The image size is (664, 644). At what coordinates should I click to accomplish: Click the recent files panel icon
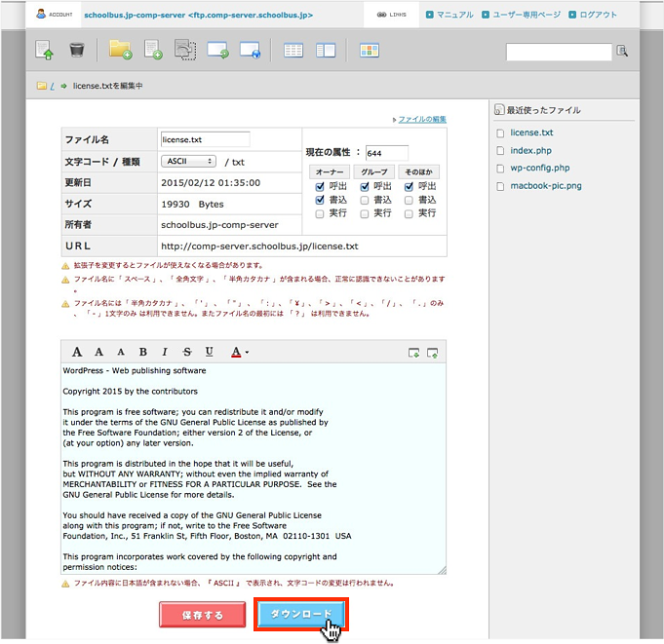pyautogui.click(x=499, y=110)
